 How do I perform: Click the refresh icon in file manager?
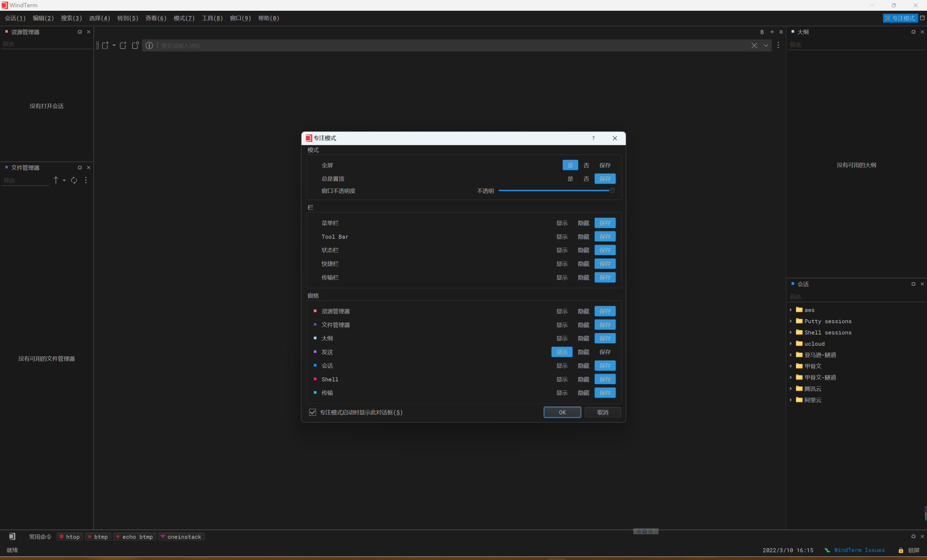pos(74,180)
